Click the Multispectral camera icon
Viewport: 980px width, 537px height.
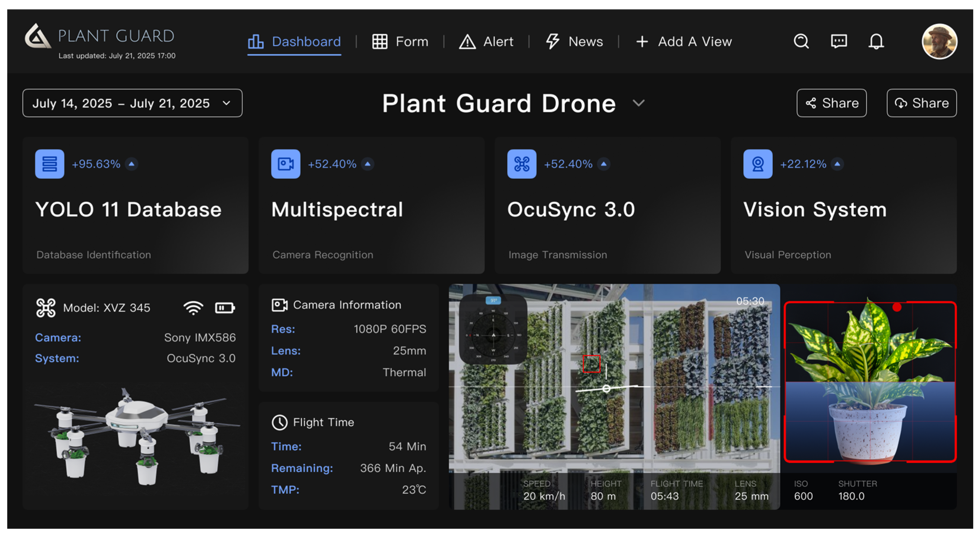pyautogui.click(x=285, y=164)
